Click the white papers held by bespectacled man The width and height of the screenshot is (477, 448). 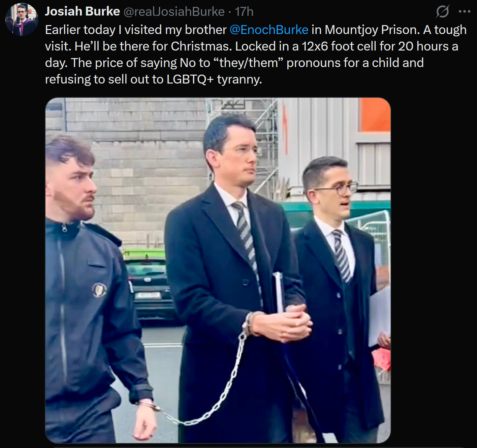[380, 317]
